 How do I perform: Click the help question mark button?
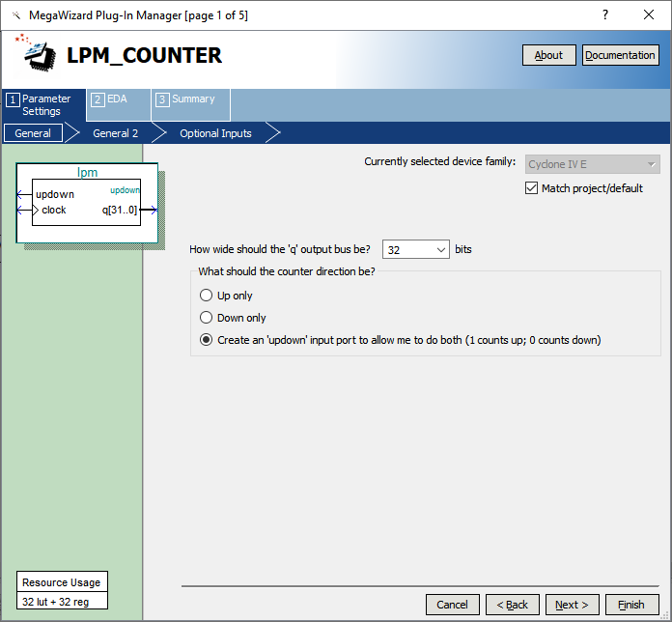(x=604, y=15)
